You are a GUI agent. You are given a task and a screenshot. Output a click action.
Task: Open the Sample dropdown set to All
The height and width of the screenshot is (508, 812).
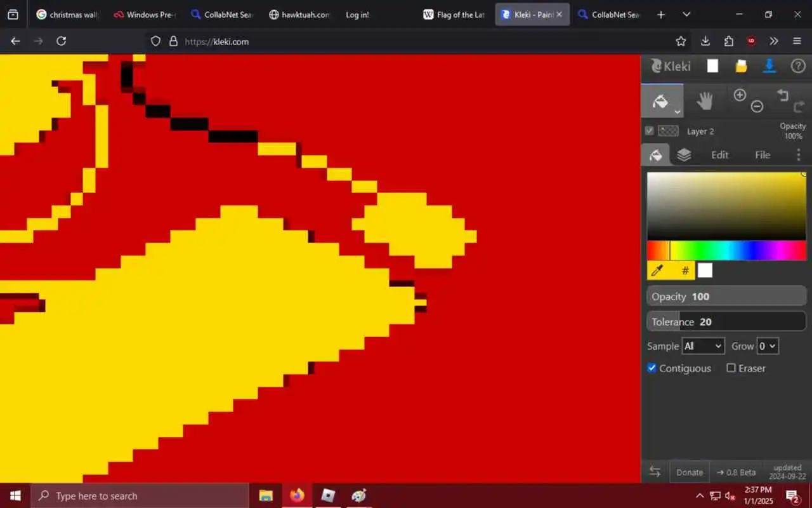point(703,346)
